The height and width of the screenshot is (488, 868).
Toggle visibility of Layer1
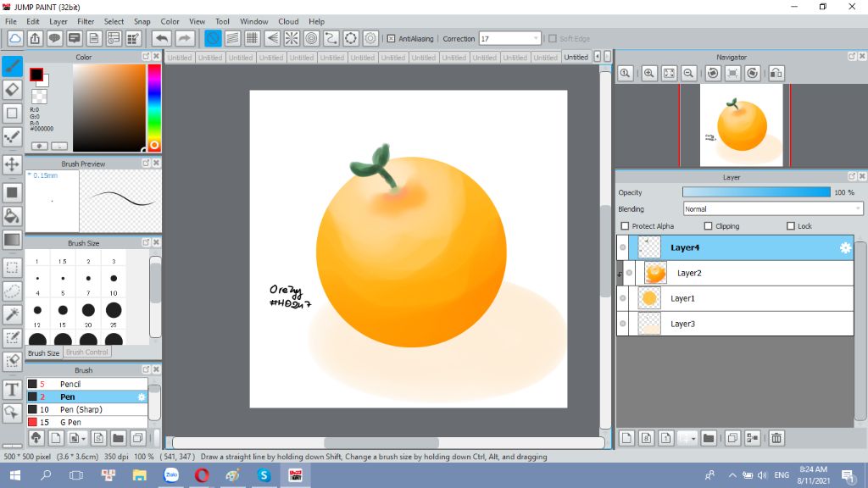pos(623,298)
